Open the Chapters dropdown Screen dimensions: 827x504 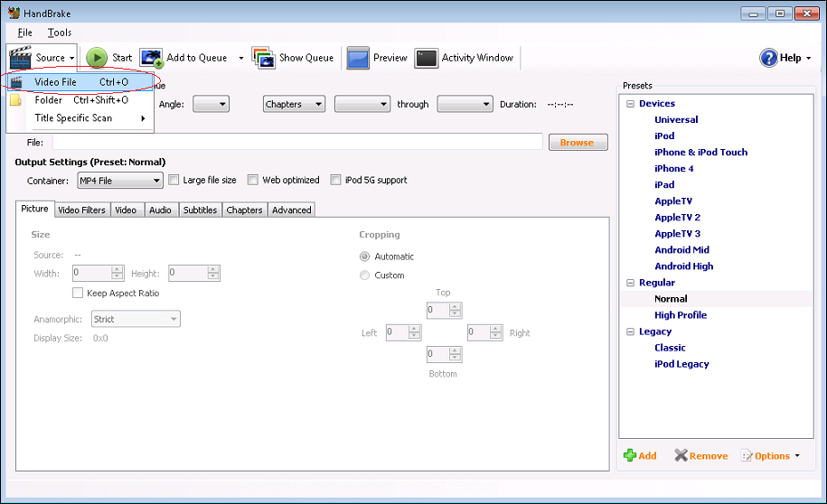294,105
